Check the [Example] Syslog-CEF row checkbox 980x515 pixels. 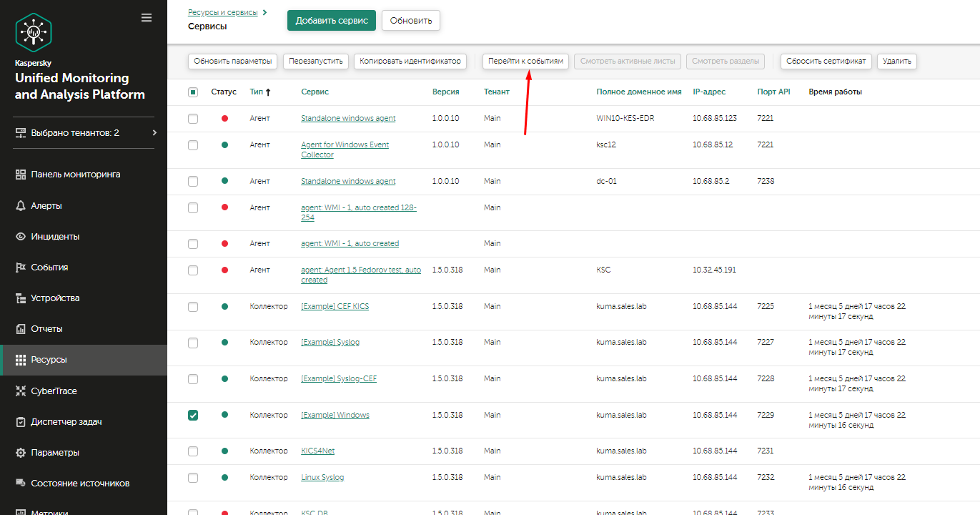(x=193, y=379)
